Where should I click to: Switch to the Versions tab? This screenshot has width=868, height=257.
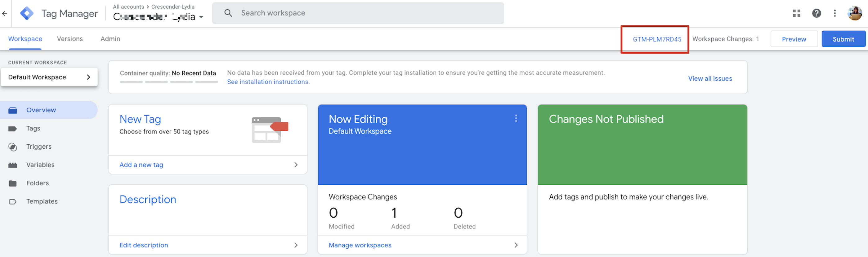(x=70, y=39)
